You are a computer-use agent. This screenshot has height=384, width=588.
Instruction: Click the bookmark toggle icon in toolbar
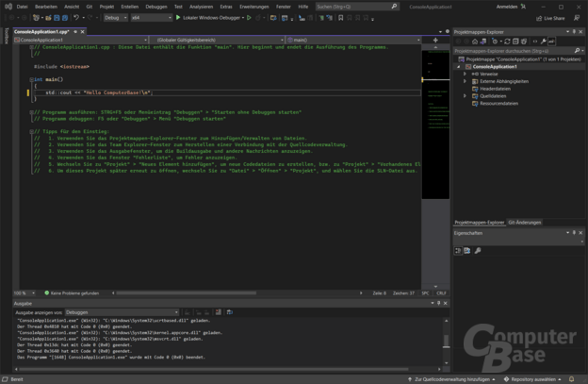[x=340, y=18]
